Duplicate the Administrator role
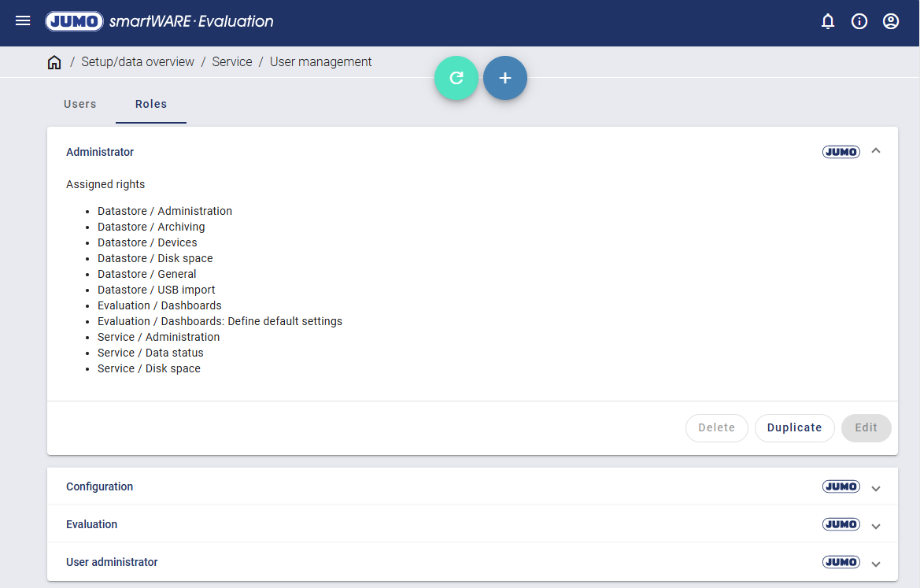 click(794, 427)
